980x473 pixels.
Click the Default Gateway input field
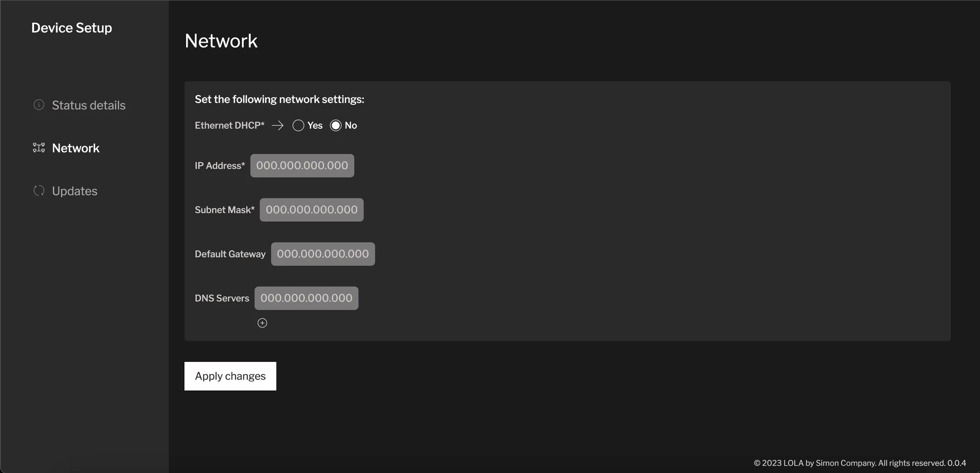click(323, 254)
